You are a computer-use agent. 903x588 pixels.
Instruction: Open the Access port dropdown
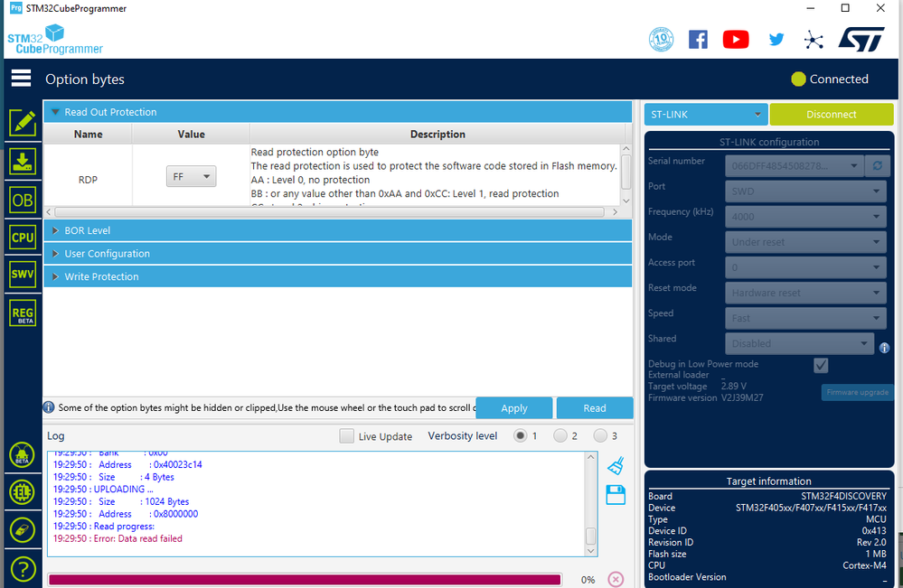(x=805, y=267)
